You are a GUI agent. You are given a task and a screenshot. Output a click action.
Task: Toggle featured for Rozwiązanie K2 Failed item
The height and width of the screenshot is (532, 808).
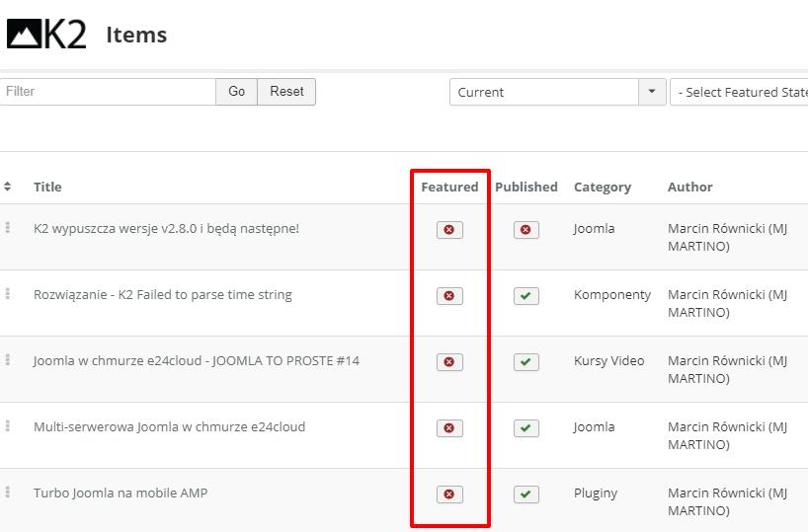[x=449, y=296]
